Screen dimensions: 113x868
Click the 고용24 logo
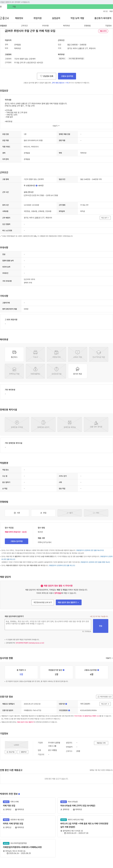click(4, 18)
